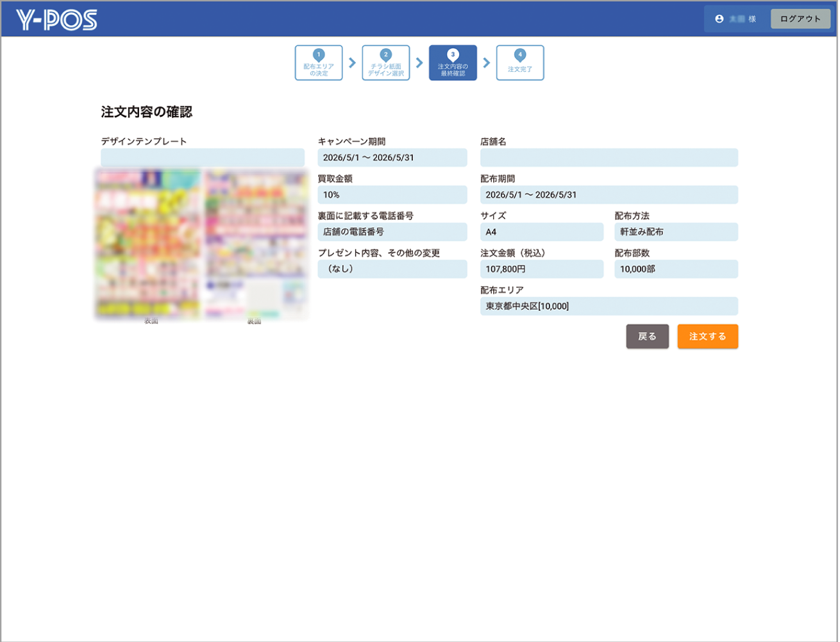Click the 店舗名 field
The width and height of the screenshot is (840, 642).
609,158
